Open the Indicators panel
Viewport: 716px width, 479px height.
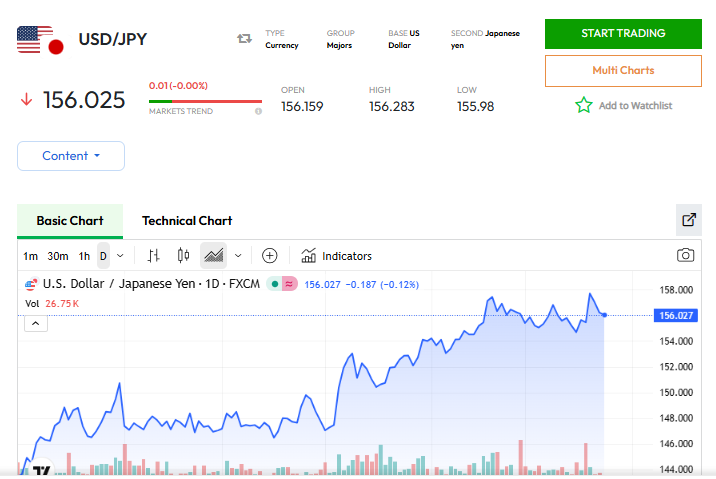336,255
